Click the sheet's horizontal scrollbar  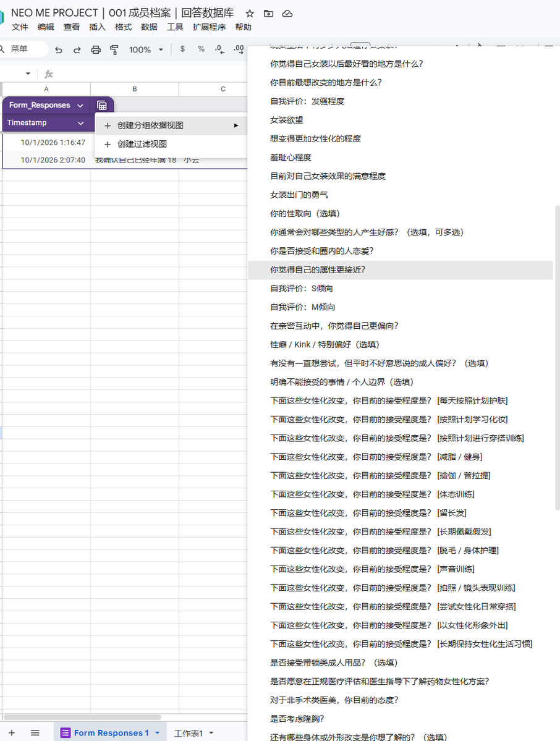tap(83, 718)
